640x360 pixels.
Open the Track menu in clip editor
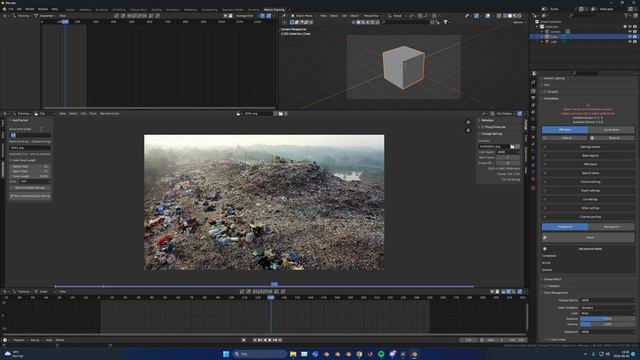pos(93,113)
